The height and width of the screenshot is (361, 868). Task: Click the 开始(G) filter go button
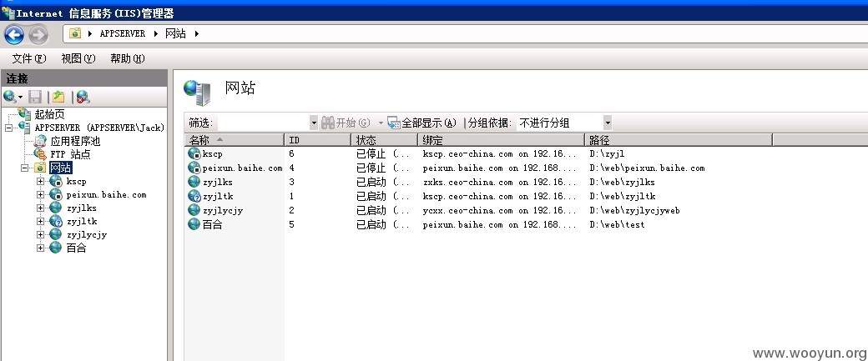[x=346, y=123]
